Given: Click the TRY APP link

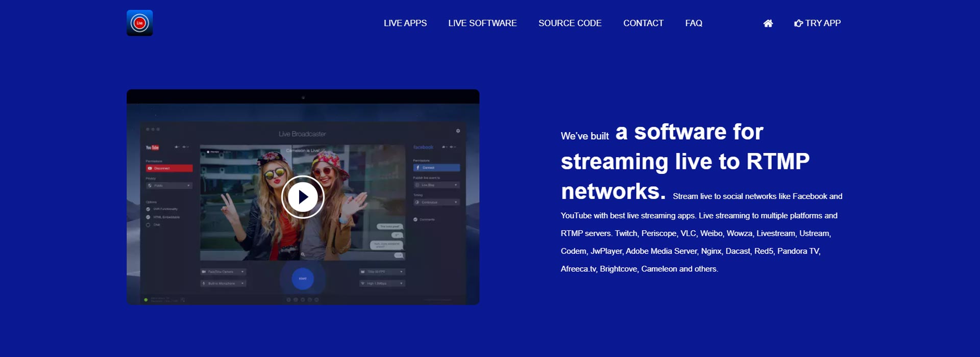Looking at the screenshot, I should pos(817,23).
